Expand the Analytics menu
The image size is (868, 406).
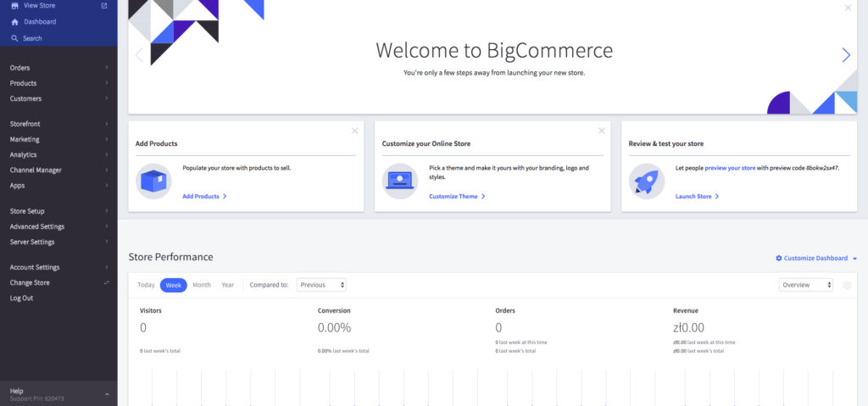point(58,155)
